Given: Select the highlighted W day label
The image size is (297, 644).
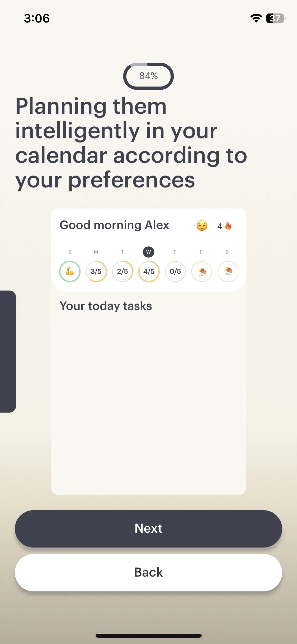Looking at the screenshot, I should [149, 252].
